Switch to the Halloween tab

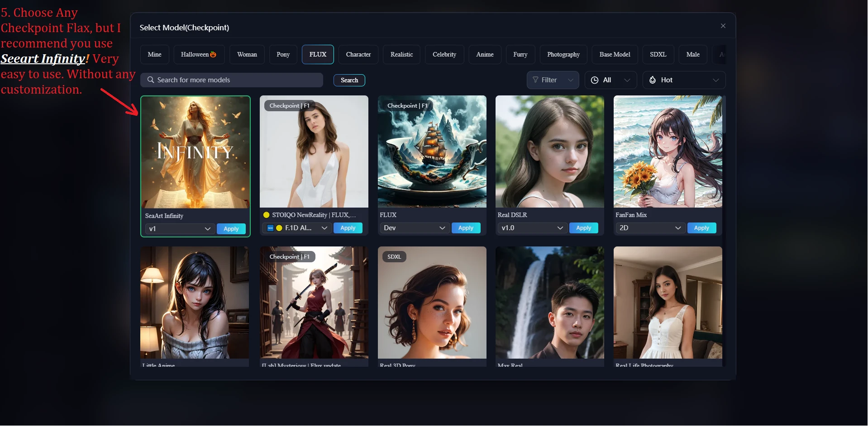pos(199,54)
